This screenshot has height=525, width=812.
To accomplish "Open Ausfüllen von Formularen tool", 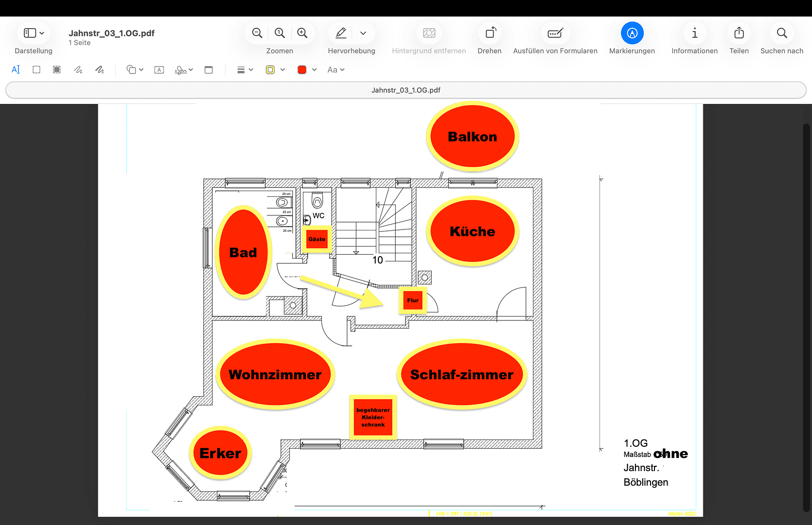I will [555, 33].
